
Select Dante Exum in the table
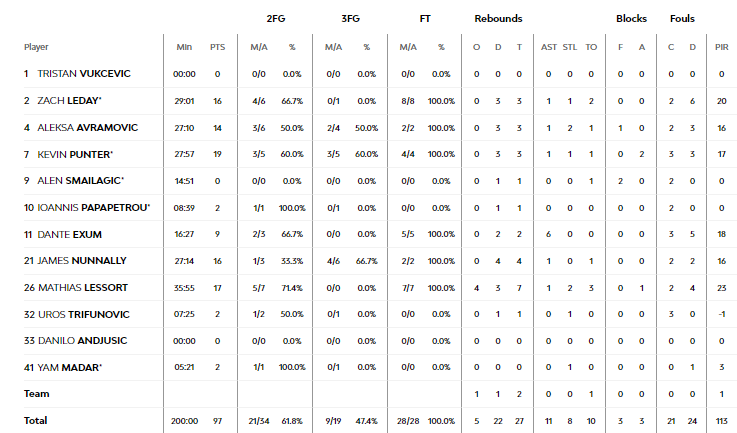69,234
